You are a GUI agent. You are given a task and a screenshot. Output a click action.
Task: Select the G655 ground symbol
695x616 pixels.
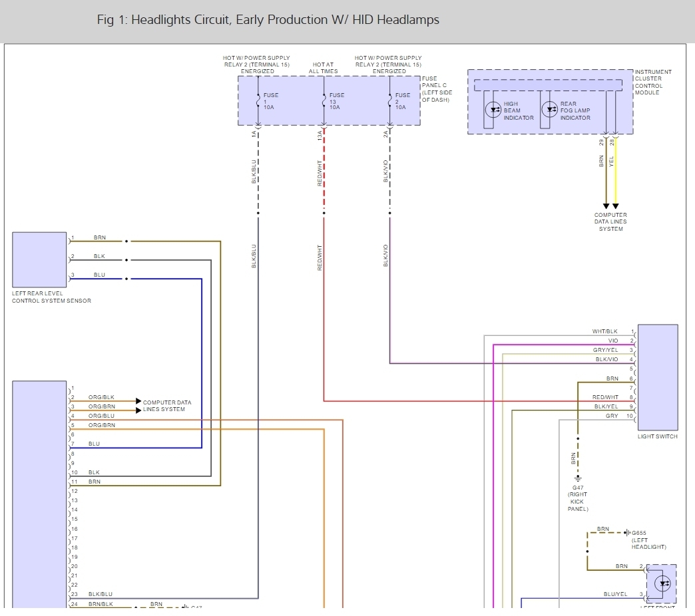click(627, 532)
